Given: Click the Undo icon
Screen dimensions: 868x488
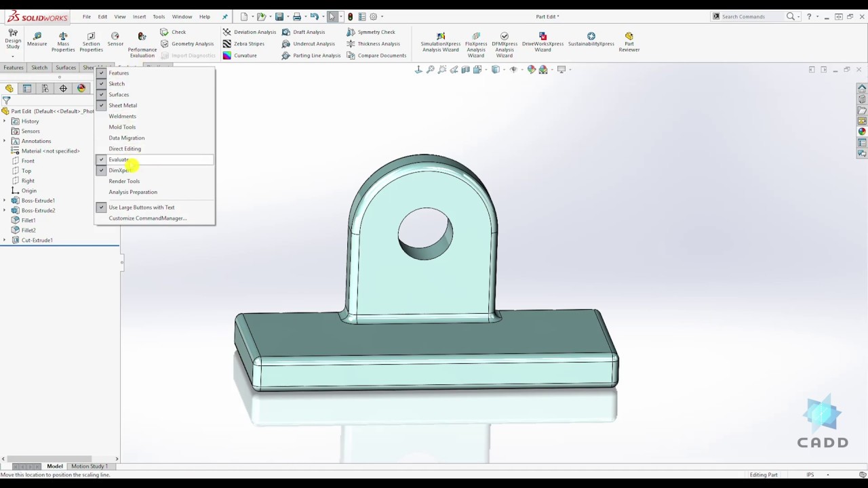Looking at the screenshot, I should pyautogui.click(x=315, y=16).
